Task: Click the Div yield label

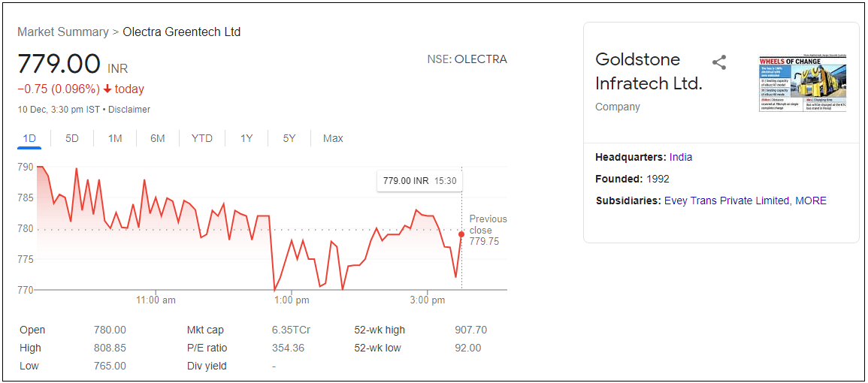Action: click(x=207, y=366)
